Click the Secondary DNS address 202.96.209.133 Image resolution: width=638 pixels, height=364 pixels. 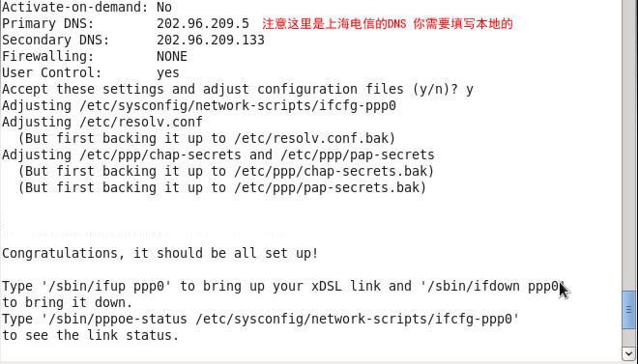211,40
